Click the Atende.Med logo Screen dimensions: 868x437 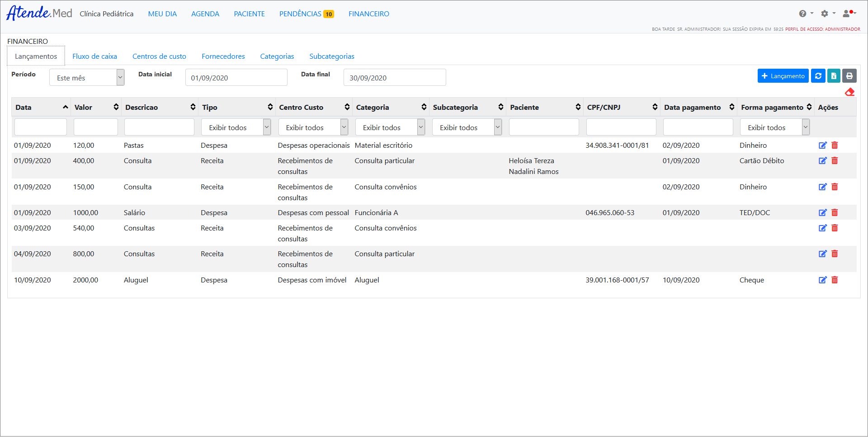click(x=39, y=13)
